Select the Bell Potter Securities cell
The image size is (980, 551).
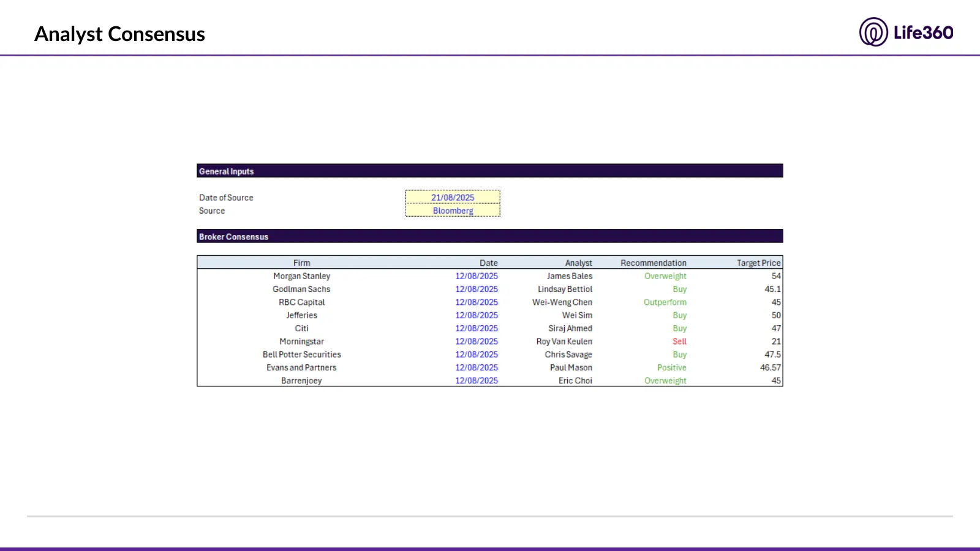[x=301, y=354]
